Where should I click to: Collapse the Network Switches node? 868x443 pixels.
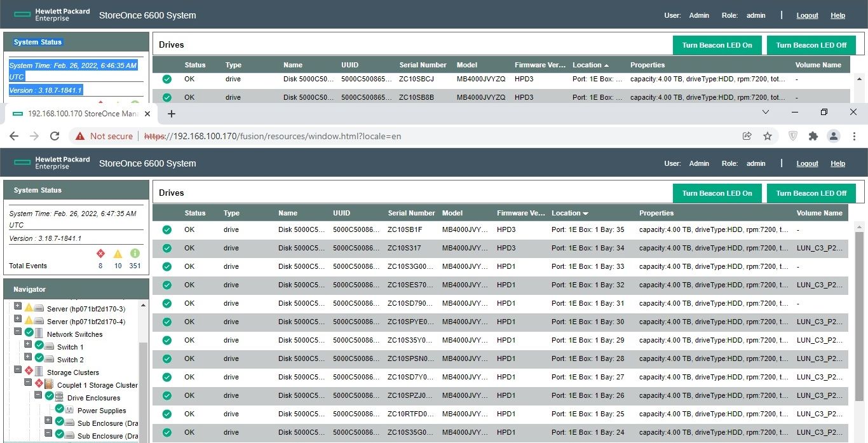18,332
